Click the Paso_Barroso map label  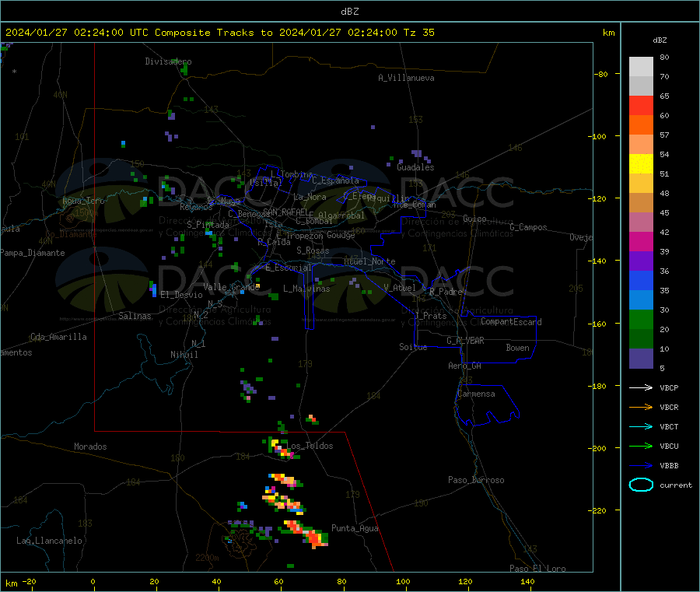point(476,480)
